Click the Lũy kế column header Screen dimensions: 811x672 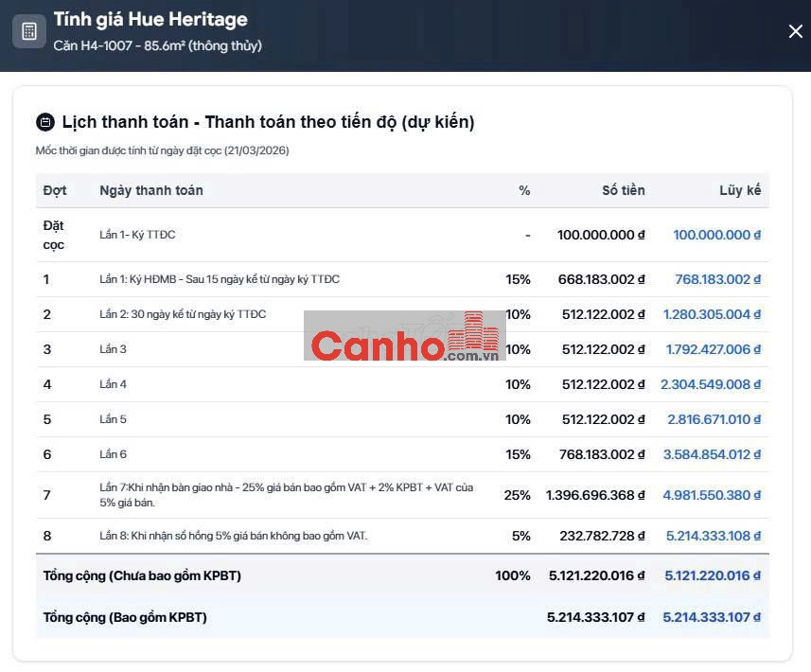pyautogui.click(x=739, y=190)
